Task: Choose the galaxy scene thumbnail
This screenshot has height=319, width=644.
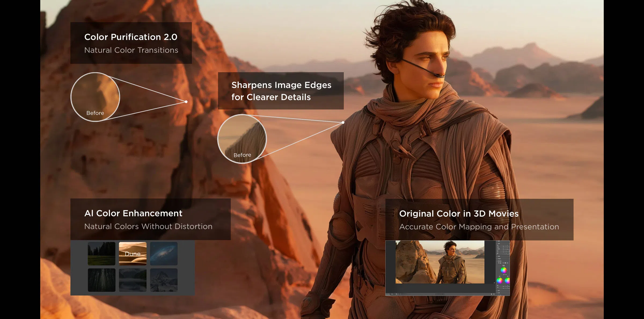Action: (164, 253)
